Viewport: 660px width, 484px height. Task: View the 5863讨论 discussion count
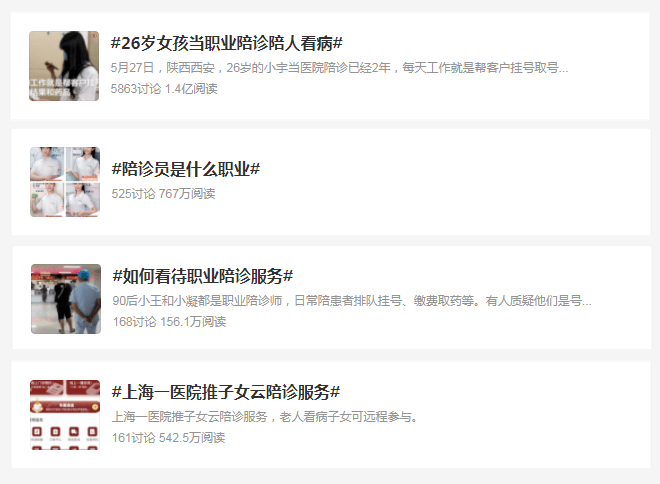point(136,89)
